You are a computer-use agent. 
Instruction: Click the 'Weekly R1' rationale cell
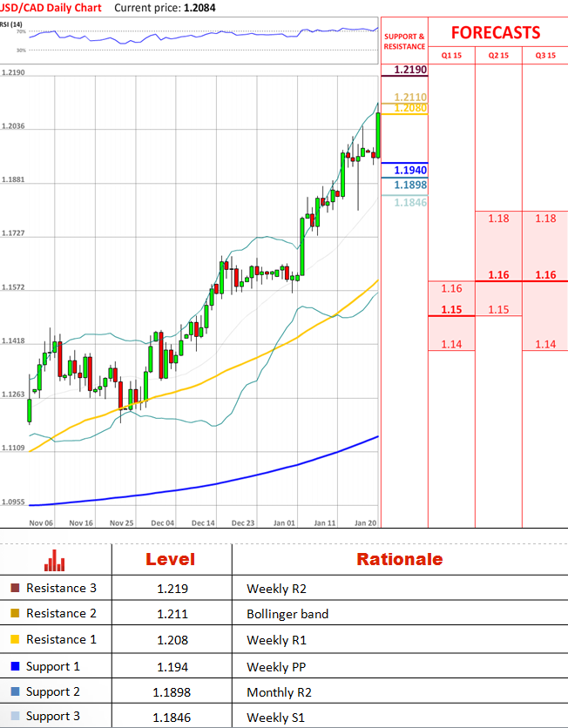(276, 640)
